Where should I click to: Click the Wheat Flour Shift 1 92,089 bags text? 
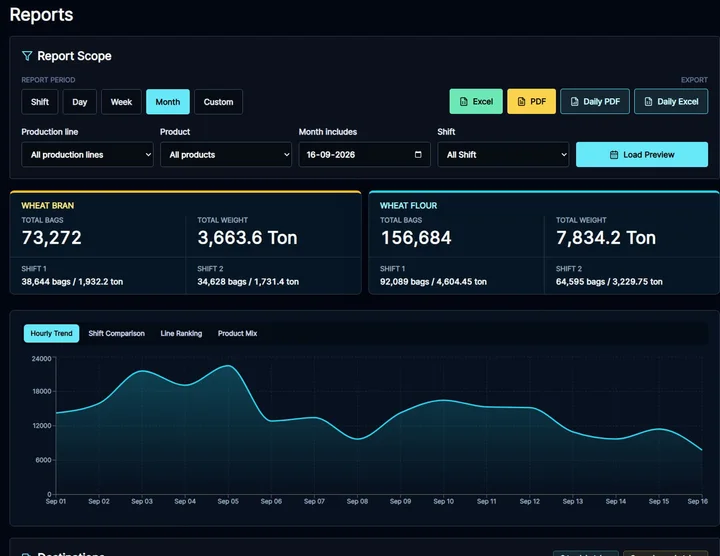[433, 281]
